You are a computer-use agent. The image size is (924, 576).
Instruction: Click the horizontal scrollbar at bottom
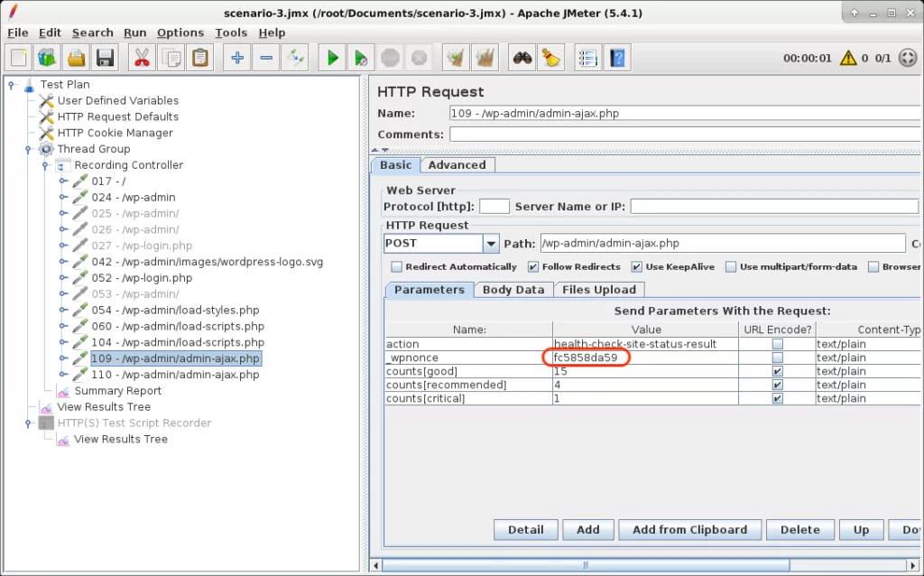587,565
